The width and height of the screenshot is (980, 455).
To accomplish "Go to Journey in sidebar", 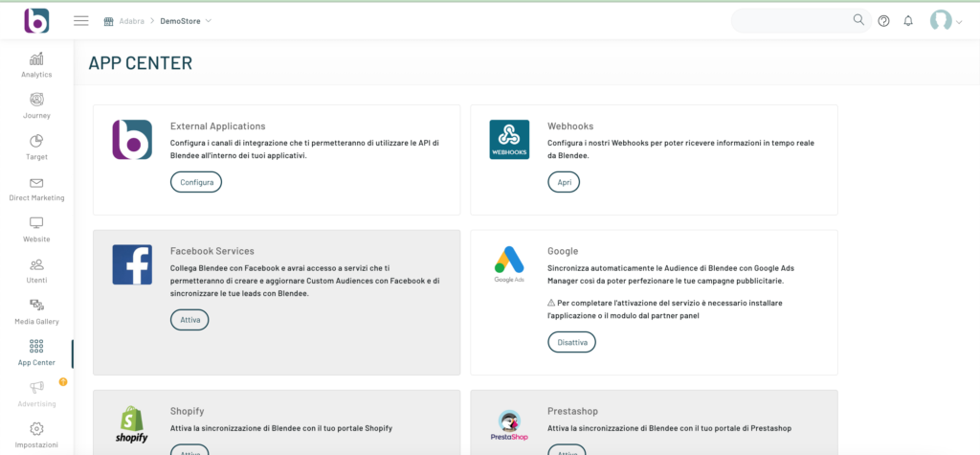I will tap(36, 105).
